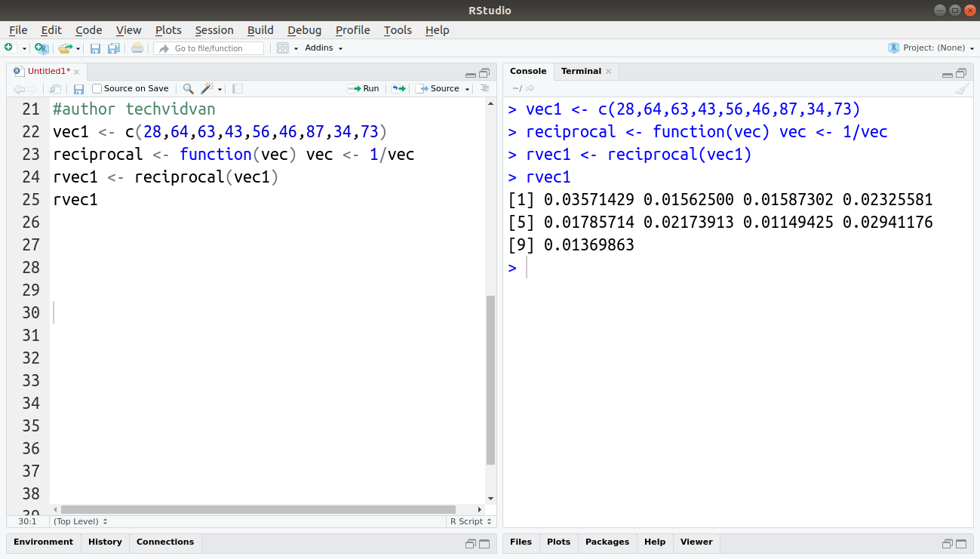The width and height of the screenshot is (980, 559).
Task: Open the (Top Level) scope dropdown
Action: pyautogui.click(x=79, y=521)
